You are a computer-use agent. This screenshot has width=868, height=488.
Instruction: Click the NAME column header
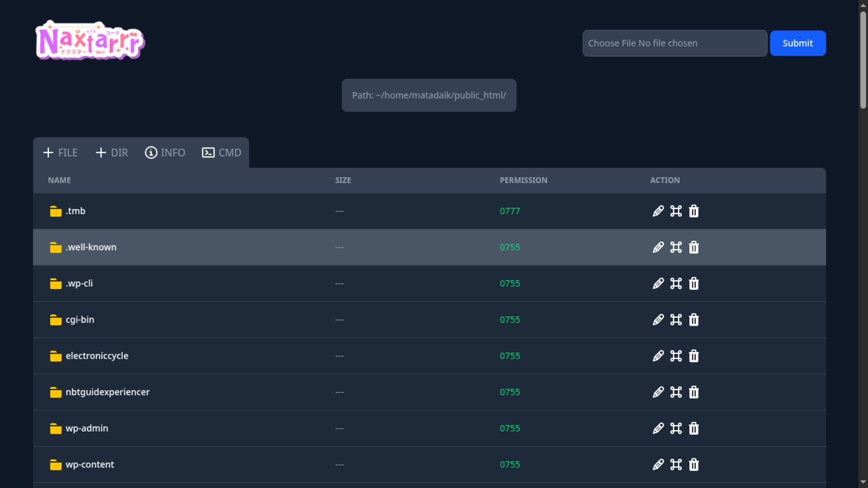59,180
